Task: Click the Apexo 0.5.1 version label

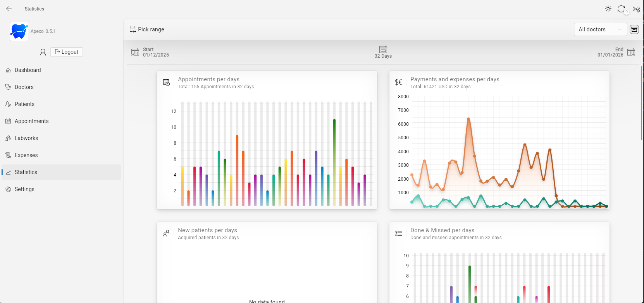Action: (43, 31)
